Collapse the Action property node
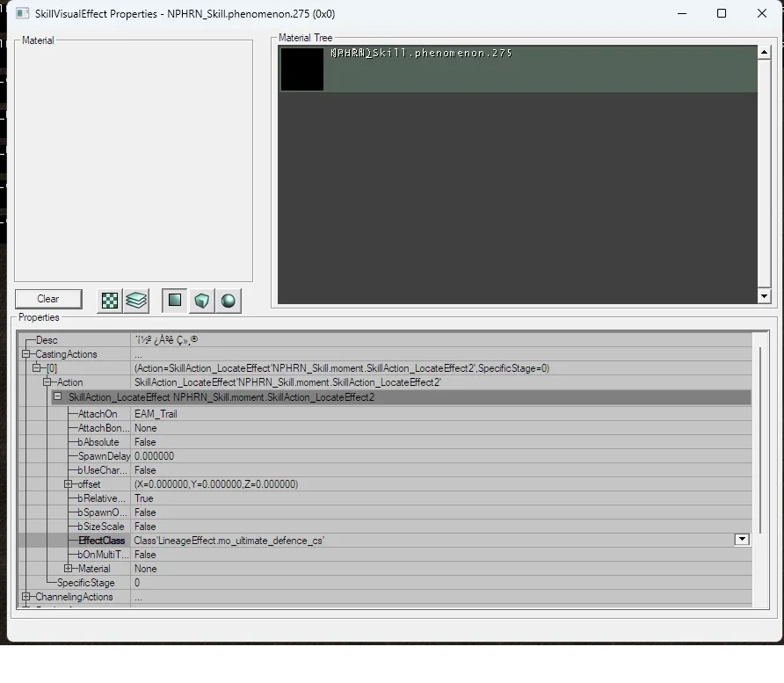The image size is (784, 683). pos(47,382)
